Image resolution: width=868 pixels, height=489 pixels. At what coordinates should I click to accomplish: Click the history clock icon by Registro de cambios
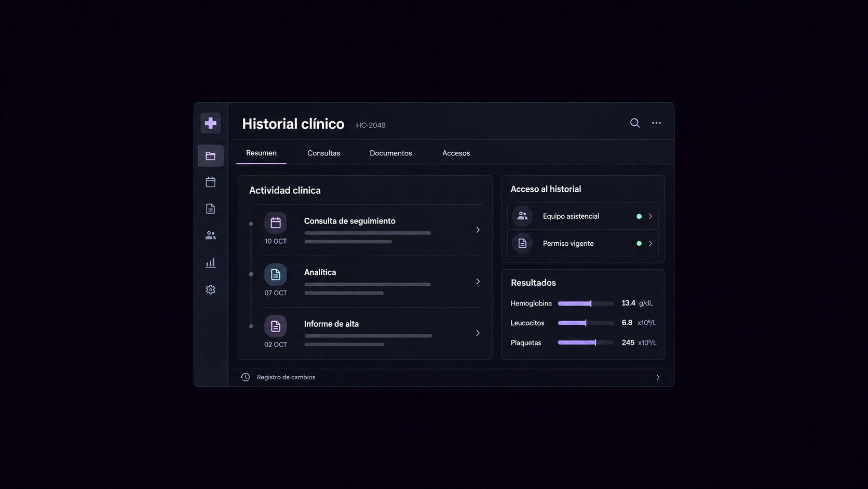(246, 377)
